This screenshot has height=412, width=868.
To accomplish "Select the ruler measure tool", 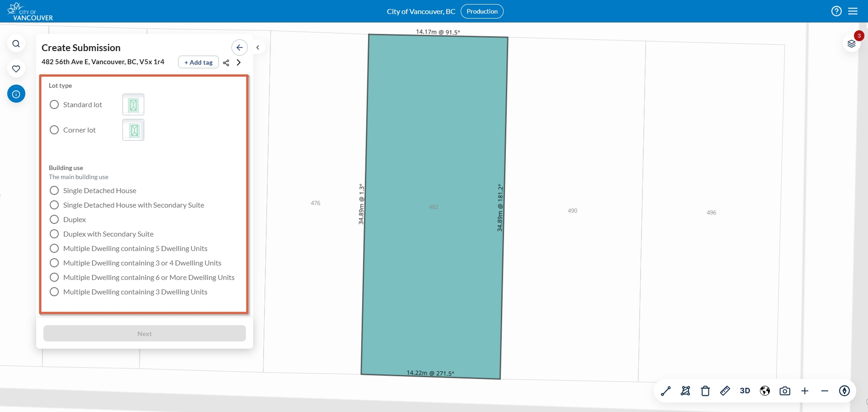I will [x=725, y=391].
